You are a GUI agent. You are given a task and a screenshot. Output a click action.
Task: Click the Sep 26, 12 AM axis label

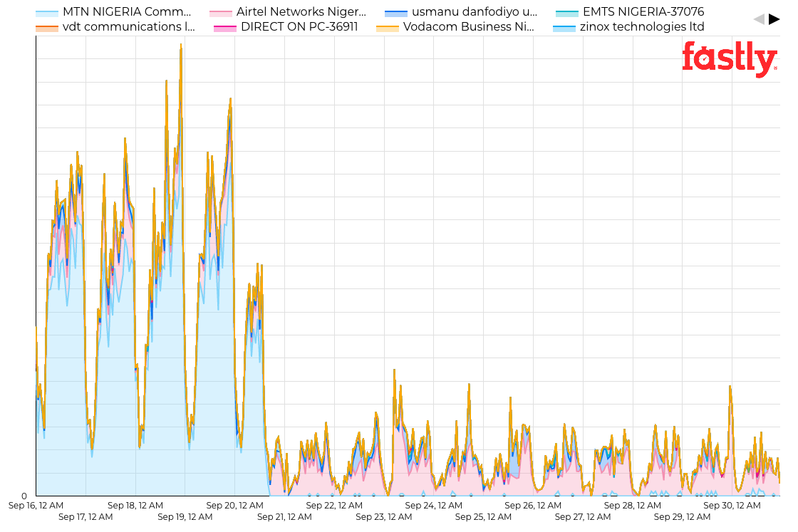[x=533, y=506]
